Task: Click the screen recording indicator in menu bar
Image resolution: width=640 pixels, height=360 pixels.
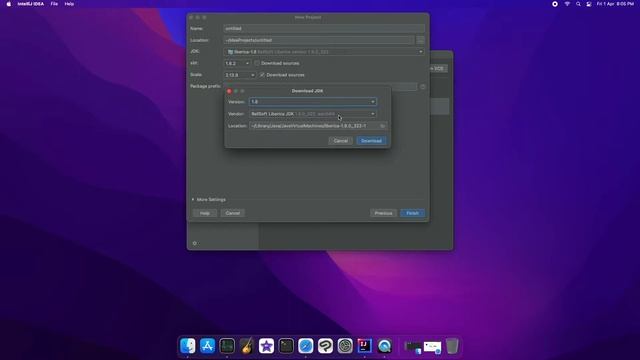Action: (x=555, y=4)
